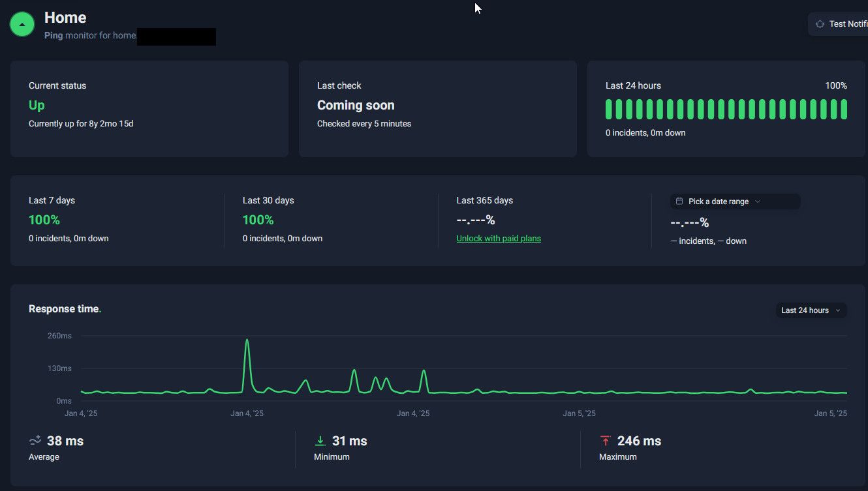Click the Response time heading
The image size is (868, 491).
coord(64,309)
